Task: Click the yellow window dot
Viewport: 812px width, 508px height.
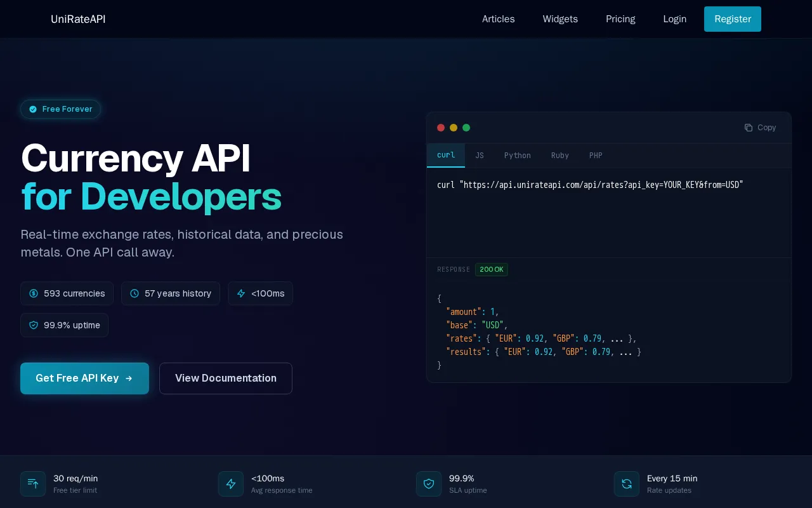Action: [x=454, y=128]
